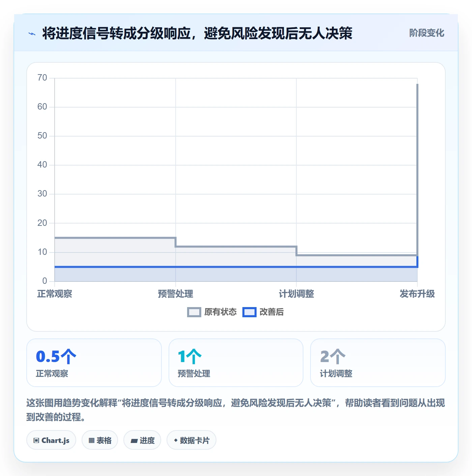
Task: Open the 2个 计划调整 data card
Action: [x=378, y=363]
